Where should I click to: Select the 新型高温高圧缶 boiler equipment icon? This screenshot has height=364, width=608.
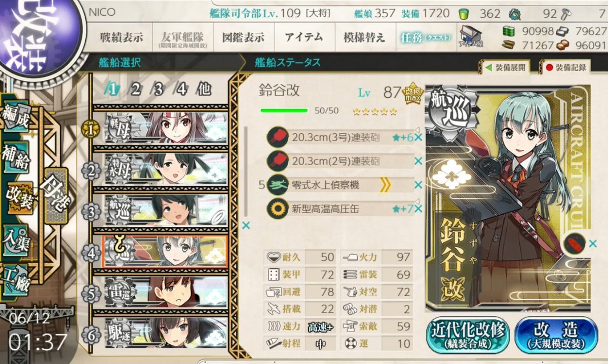(278, 209)
